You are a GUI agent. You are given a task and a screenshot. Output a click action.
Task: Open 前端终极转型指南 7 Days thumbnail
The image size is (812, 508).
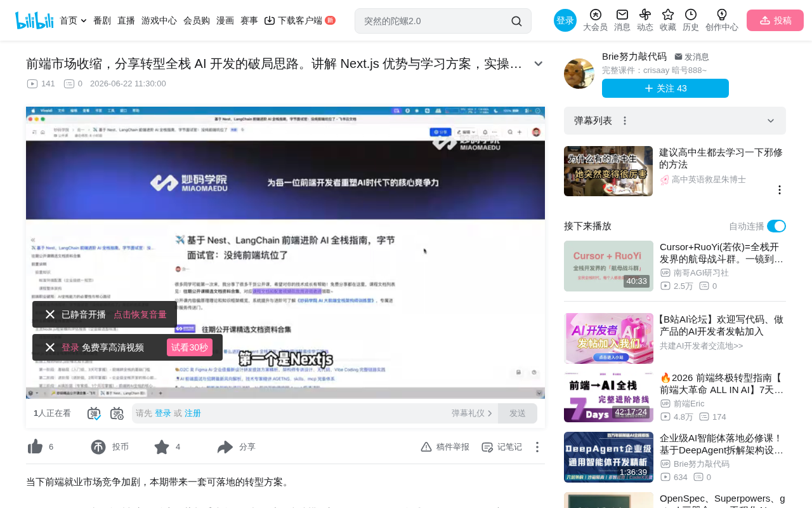click(x=608, y=398)
